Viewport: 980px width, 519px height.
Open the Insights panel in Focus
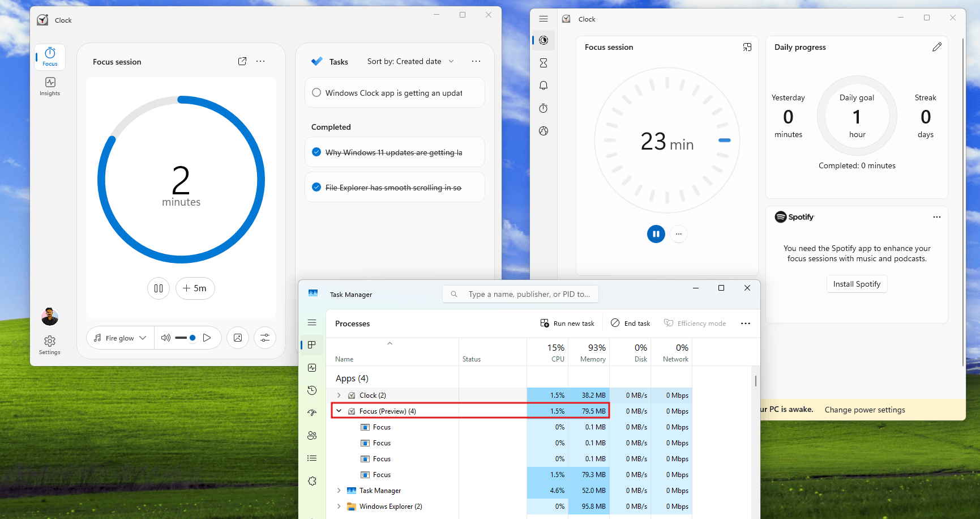[49, 86]
